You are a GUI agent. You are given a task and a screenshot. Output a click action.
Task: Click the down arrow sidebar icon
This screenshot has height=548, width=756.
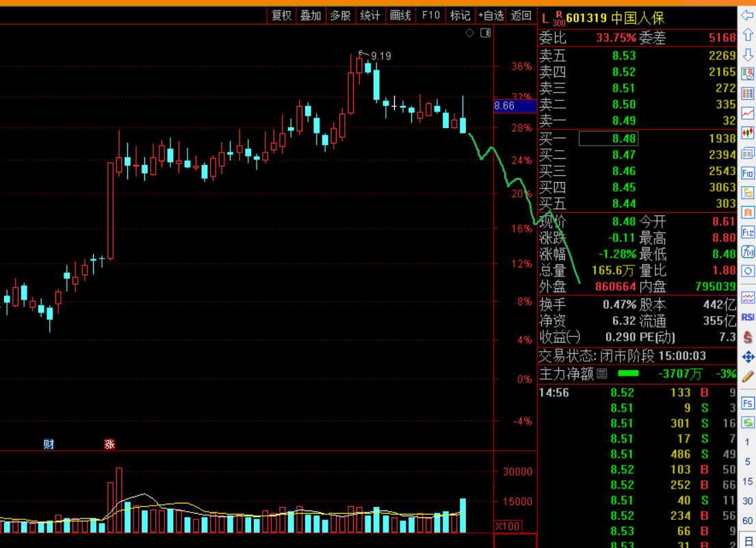748,55
